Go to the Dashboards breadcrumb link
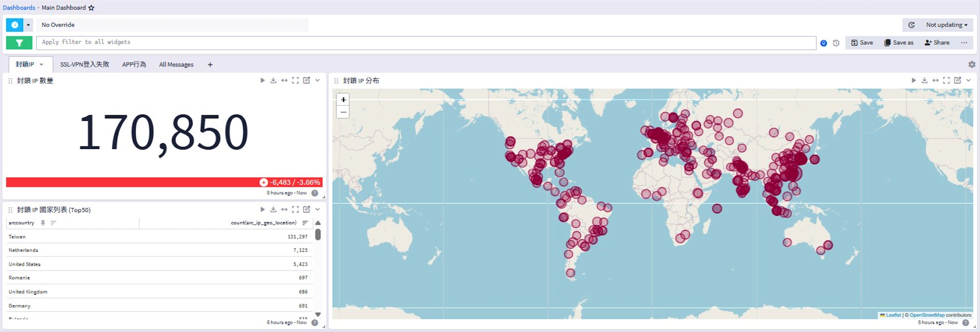The image size is (980, 332). (19, 8)
